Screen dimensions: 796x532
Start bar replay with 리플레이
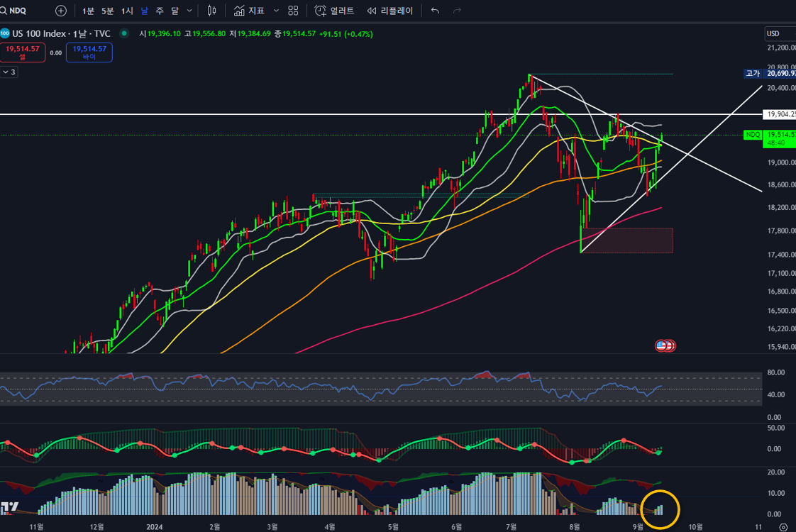[390, 11]
